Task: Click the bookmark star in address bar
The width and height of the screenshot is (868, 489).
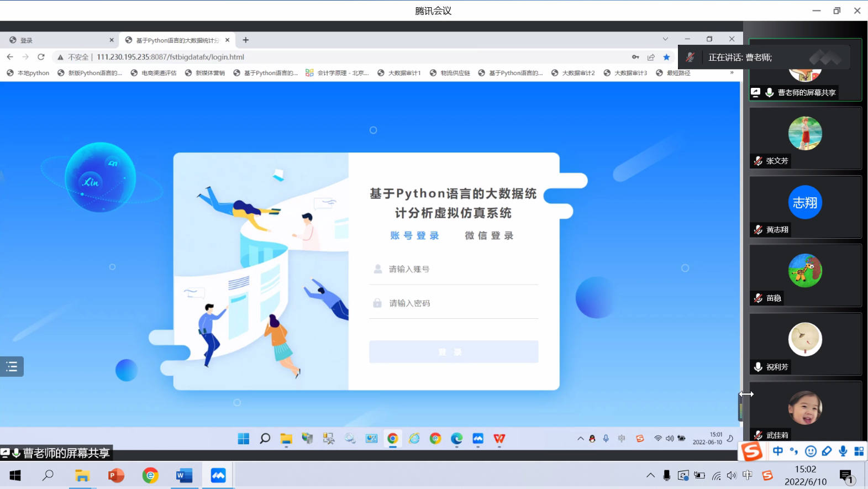Action: click(666, 57)
